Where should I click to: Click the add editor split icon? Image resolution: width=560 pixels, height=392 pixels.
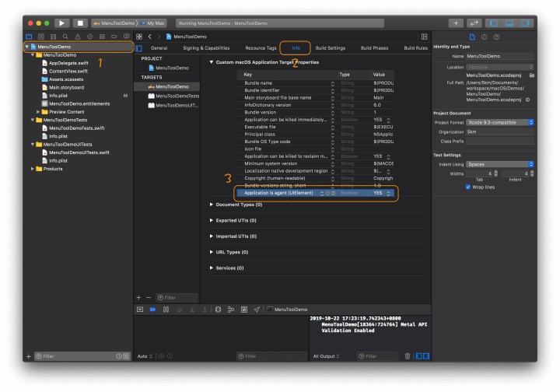[x=425, y=37]
